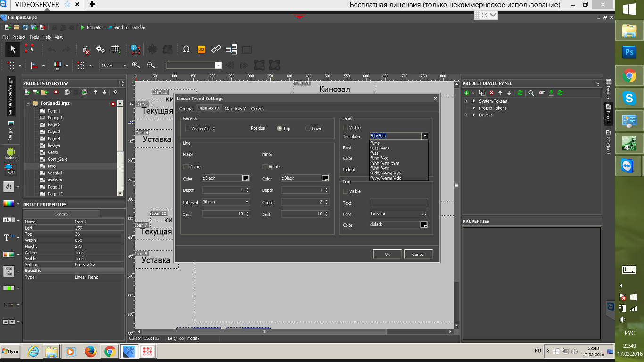Open Internet Explorer in the taskbar
644x362 pixels.
click(x=33, y=351)
